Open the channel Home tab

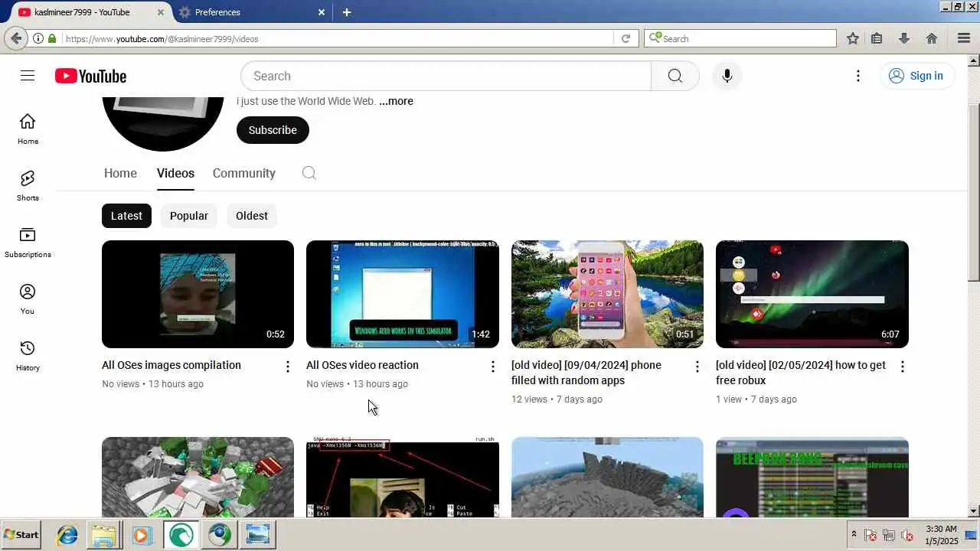(120, 173)
